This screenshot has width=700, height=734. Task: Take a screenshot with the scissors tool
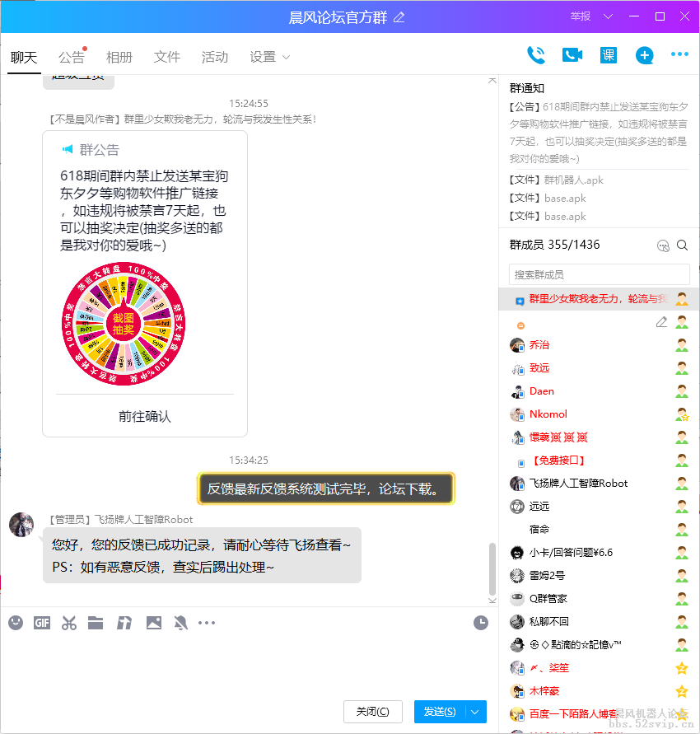pyautogui.click(x=69, y=622)
